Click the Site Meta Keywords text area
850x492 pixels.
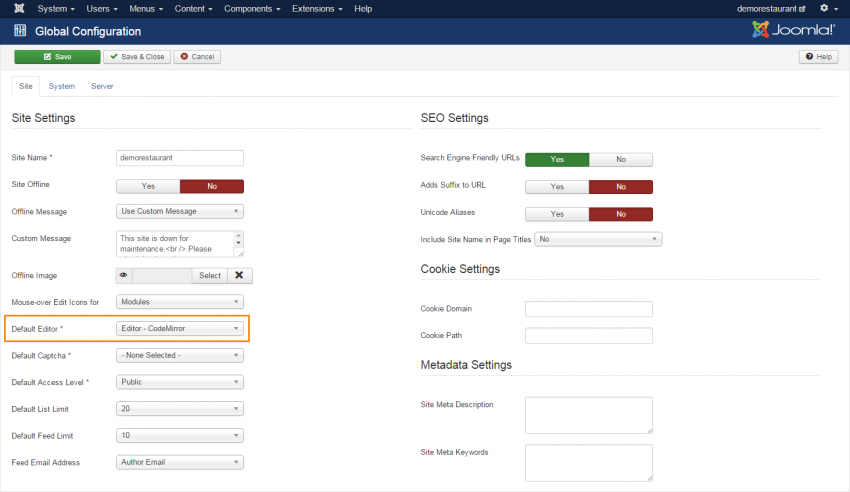click(589, 463)
